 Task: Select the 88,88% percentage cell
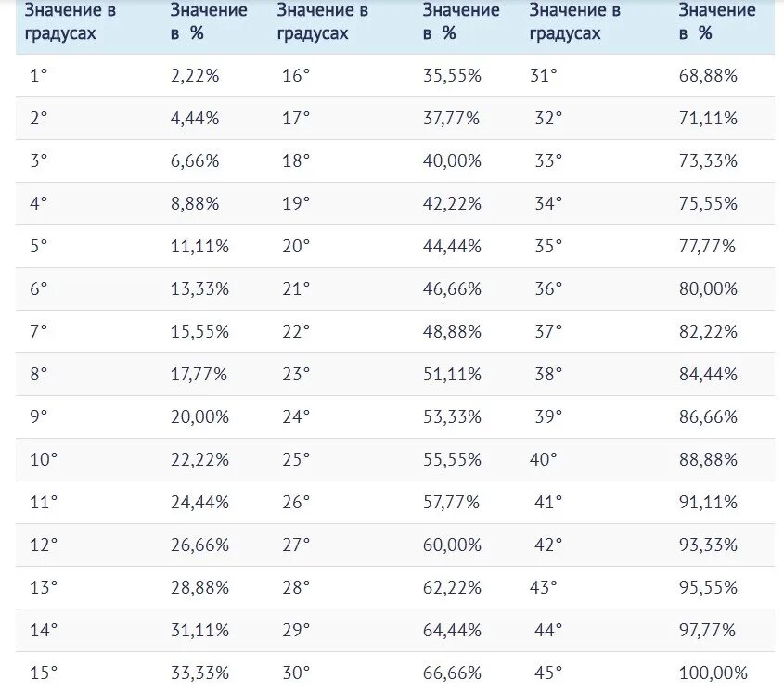[708, 459]
